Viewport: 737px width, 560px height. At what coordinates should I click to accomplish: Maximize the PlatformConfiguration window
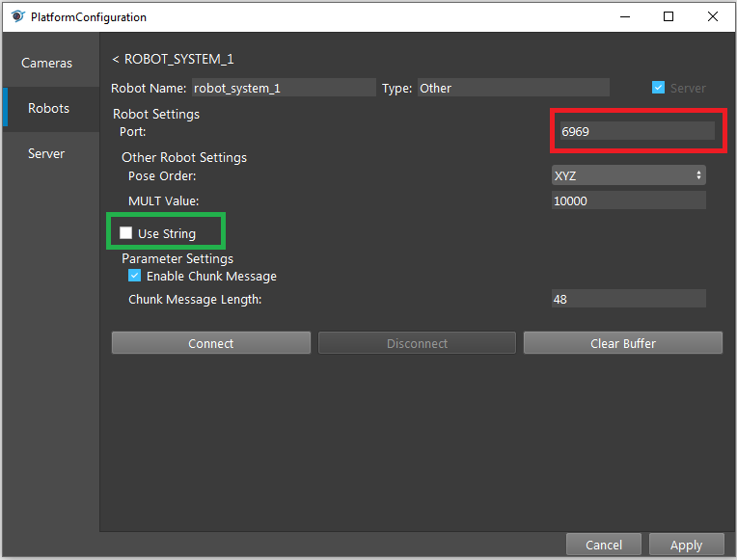click(669, 17)
